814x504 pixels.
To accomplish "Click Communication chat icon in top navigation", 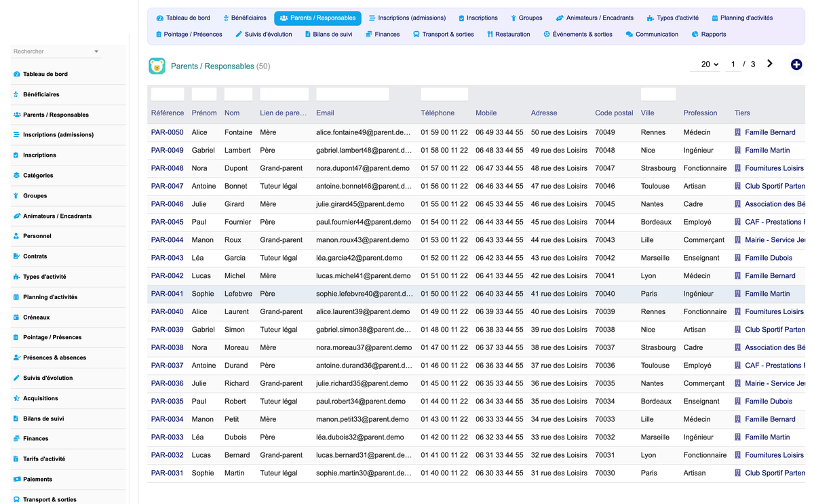I will tap(629, 34).
